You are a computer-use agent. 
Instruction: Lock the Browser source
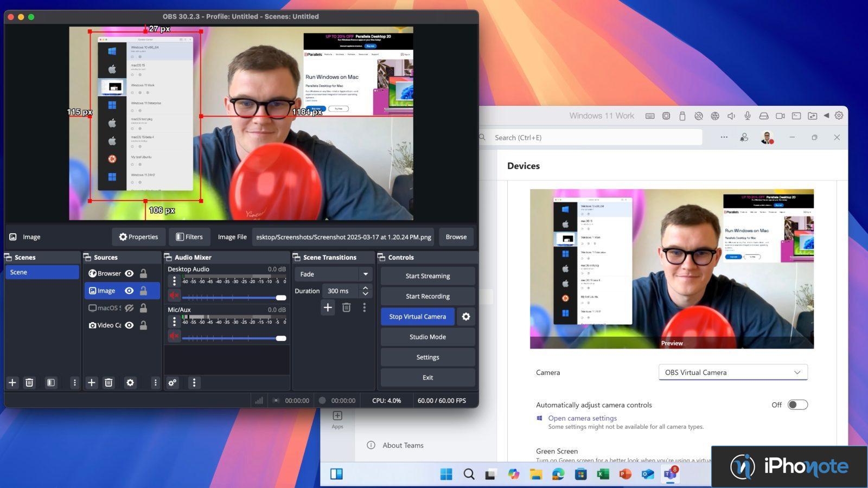click(143, 273)
